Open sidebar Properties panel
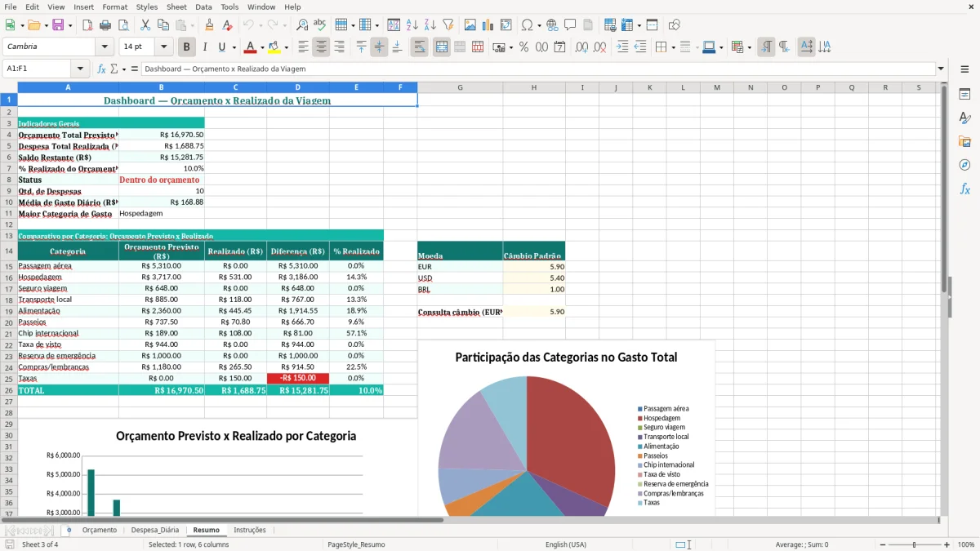The width and height of the screenshot is (980, 551). [x=964, y=94]
